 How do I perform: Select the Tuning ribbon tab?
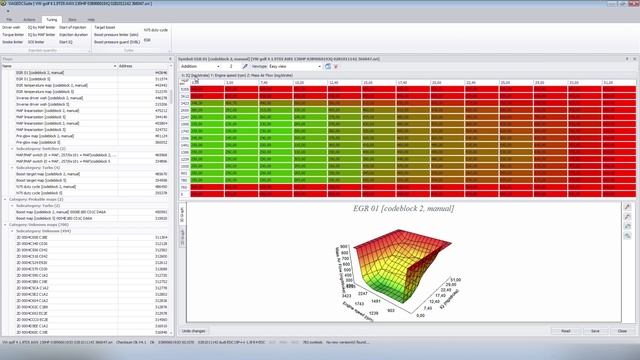(51, 19)
